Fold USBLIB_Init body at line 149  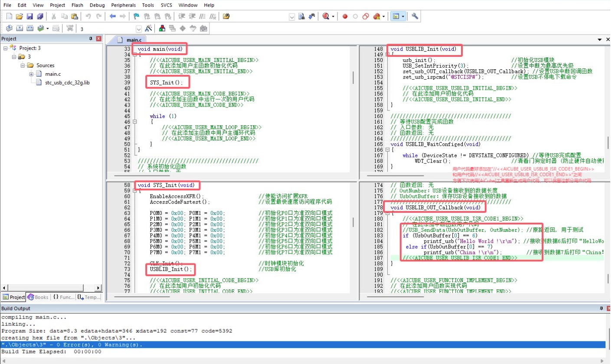point(387,55)
